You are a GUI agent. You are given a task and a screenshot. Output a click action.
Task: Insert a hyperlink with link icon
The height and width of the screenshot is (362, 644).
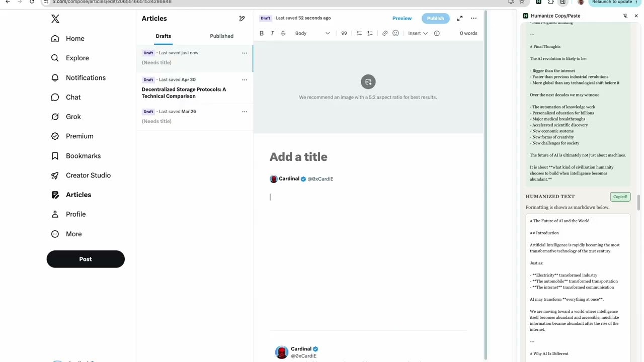tap(385, 33)
